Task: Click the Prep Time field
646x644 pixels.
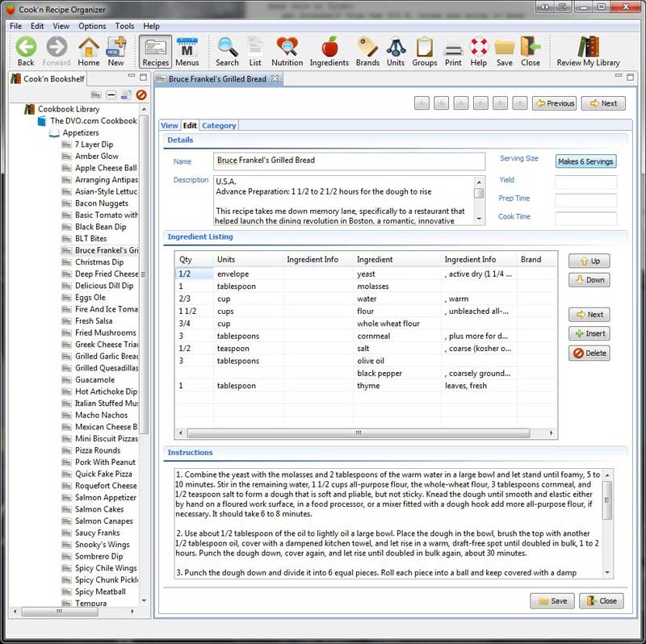Action: coord(585,199)
